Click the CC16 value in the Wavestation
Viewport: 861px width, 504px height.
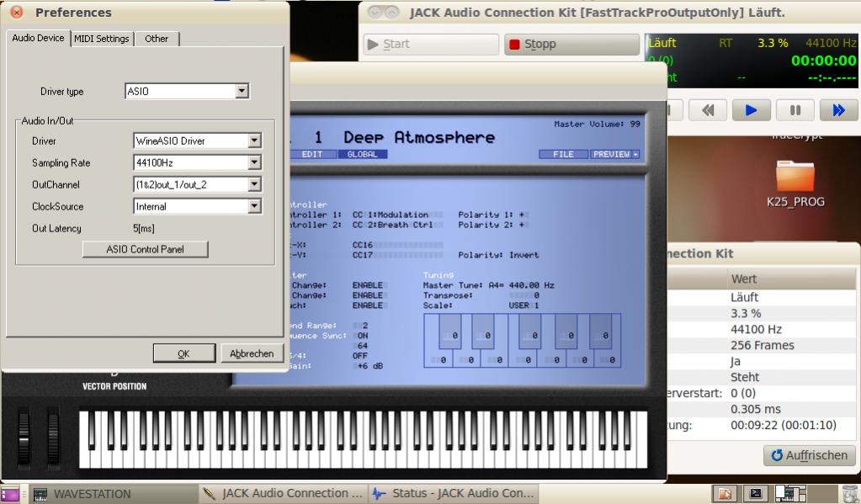click(x=363, y=245)
